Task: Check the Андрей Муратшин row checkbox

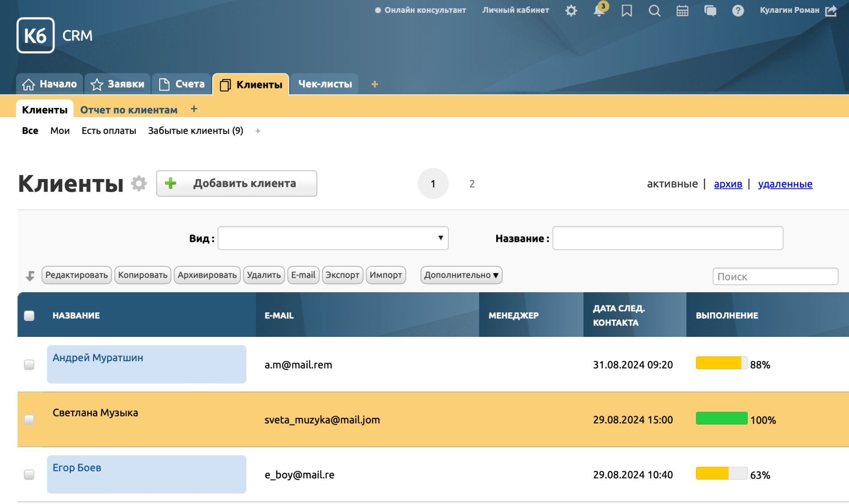Action: tap(29, 365)
